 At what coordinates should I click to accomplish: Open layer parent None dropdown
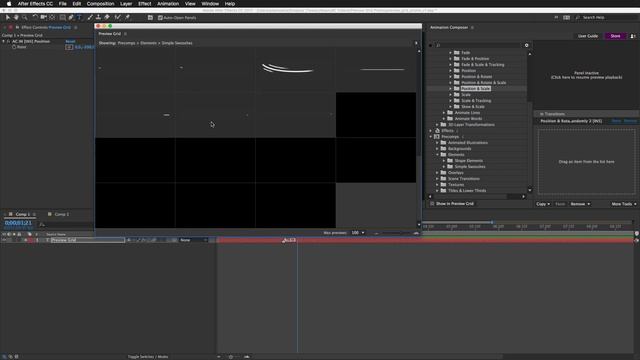coord(194,240)
